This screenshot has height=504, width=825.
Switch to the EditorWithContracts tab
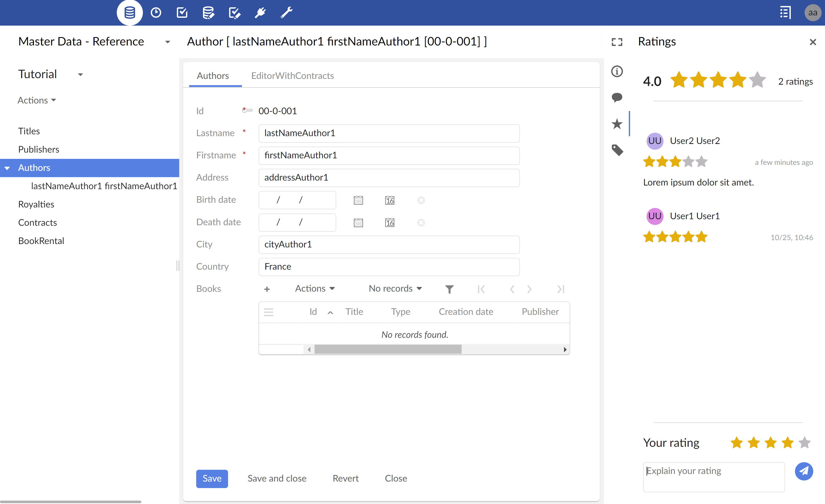pyautogui.click(x=292, y=76)
